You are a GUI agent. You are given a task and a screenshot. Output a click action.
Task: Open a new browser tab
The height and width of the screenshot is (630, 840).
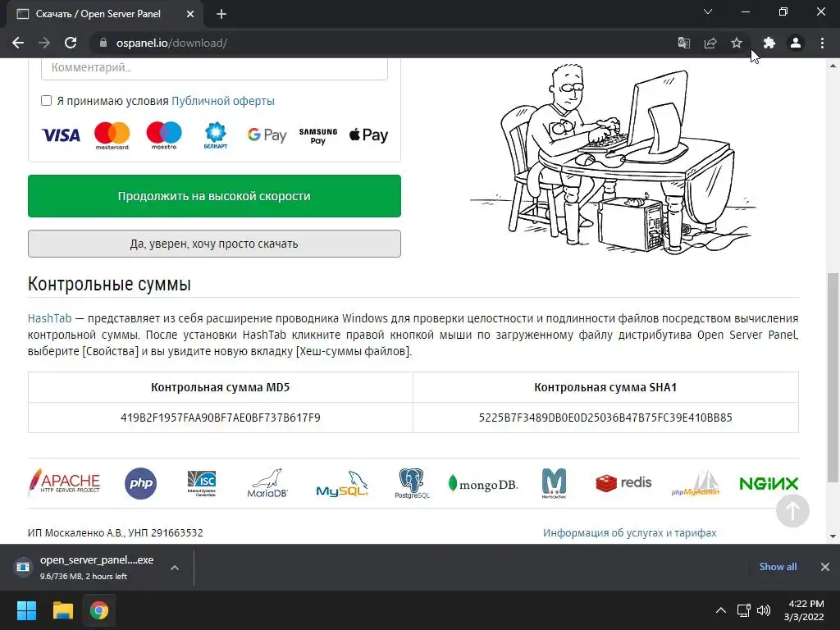pyautogui.click(x=221, y=14)
